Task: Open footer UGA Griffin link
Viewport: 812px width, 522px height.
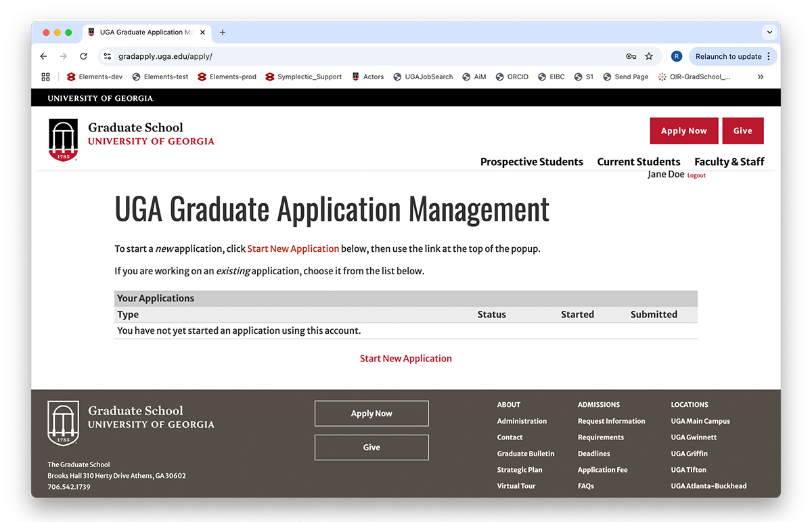Action: (x=690, y=454)
